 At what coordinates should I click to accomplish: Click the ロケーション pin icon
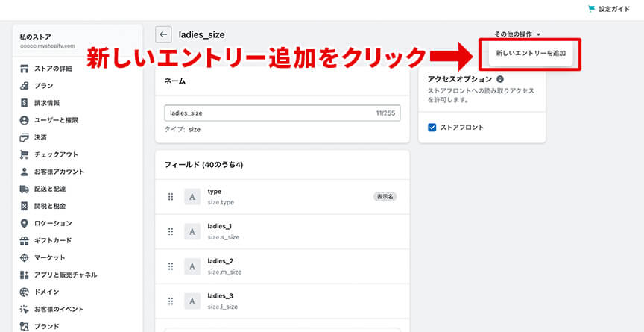[x=25, y=224]
